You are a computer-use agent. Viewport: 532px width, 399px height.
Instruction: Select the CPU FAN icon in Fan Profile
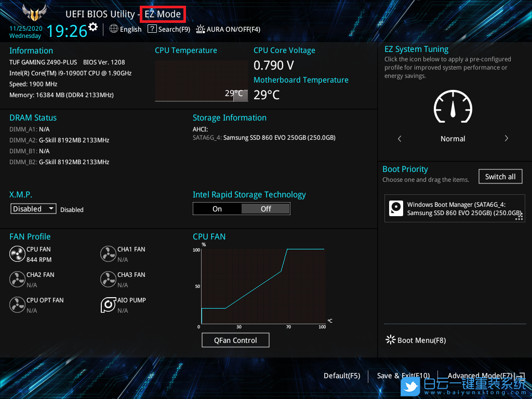(17, 254)
